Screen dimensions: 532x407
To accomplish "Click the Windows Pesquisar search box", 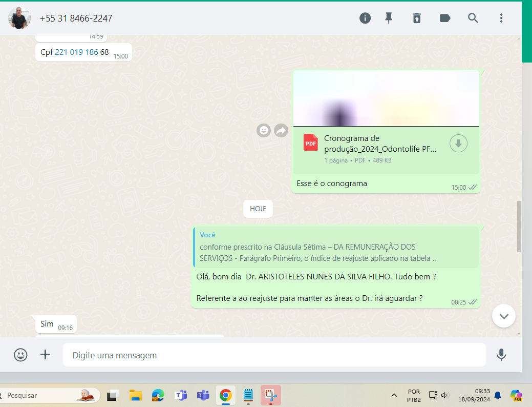I will 50,395.
